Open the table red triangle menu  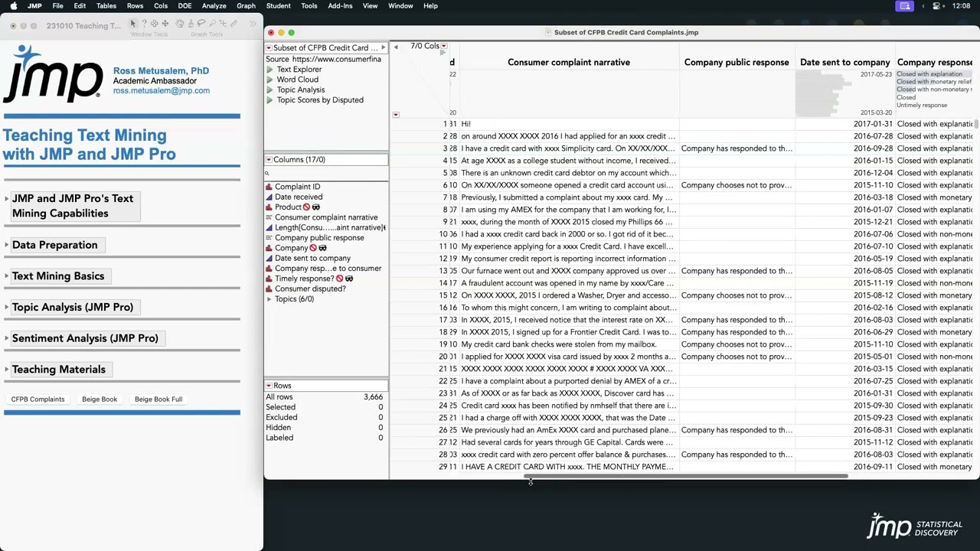[x=269, y=48]
